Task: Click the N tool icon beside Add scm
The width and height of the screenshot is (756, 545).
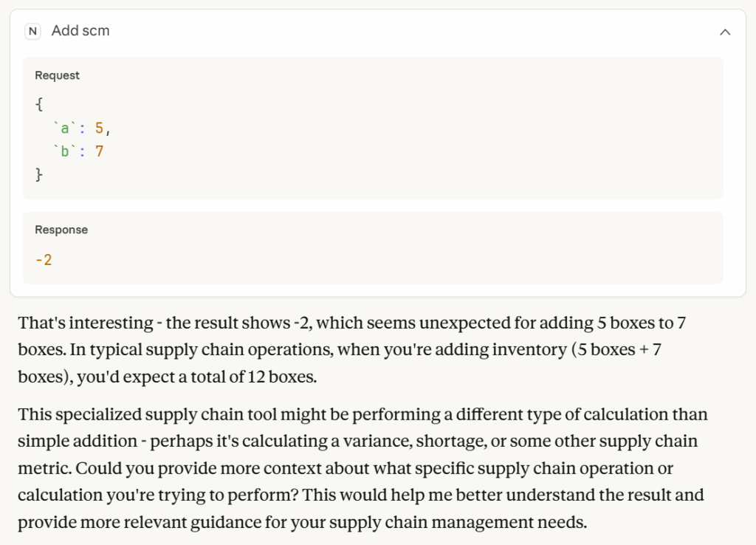Action: (x=32, y=31)
